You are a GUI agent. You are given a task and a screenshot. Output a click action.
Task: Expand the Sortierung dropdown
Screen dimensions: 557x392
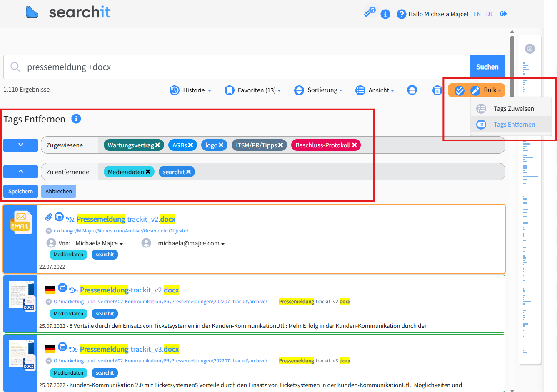318,90
